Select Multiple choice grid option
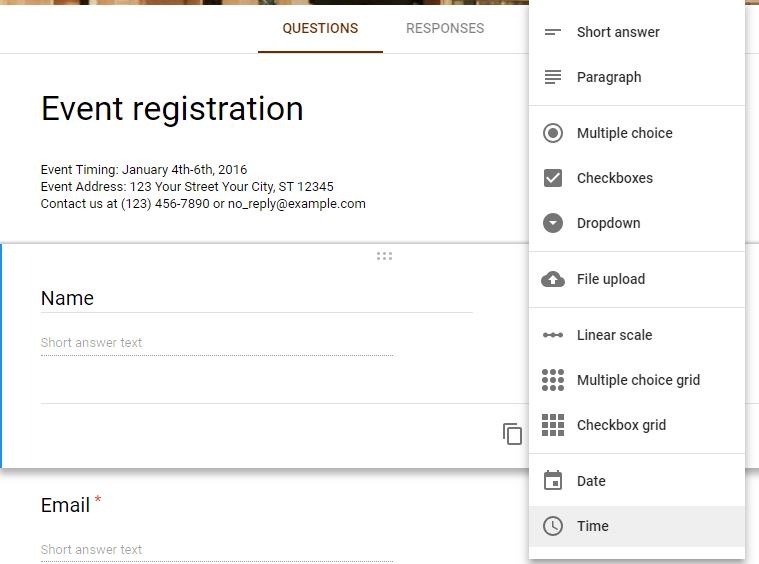This screenshot has height=564, width=759. pyautogui.click(x=636, y=380)
